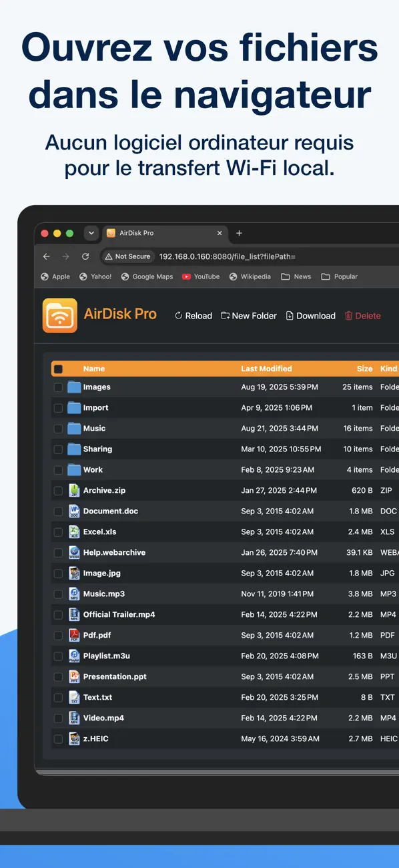This screenshot has height=868, width=399.
Task: Click the Presentation.ppt file name
Action: pyautogui.click(x=115, y=677)
